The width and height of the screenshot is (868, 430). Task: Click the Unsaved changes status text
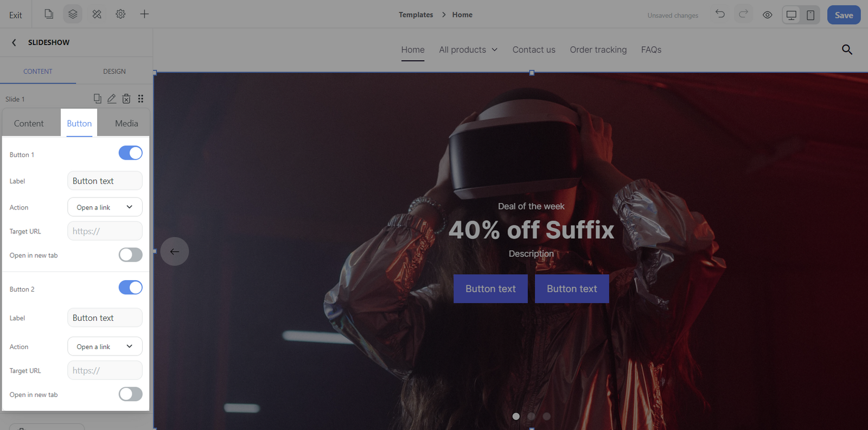(673, 15)
